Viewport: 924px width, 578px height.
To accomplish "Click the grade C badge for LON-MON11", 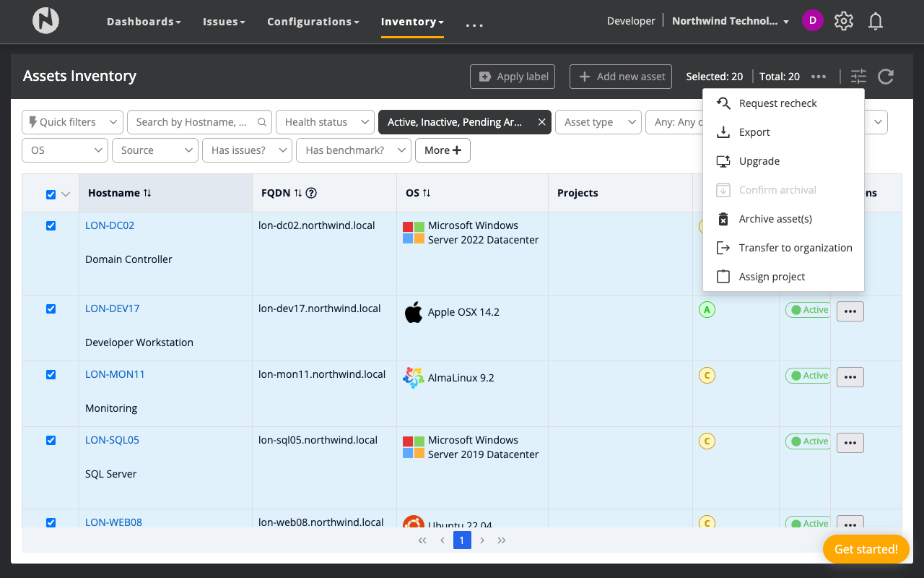I will point(707,376).
